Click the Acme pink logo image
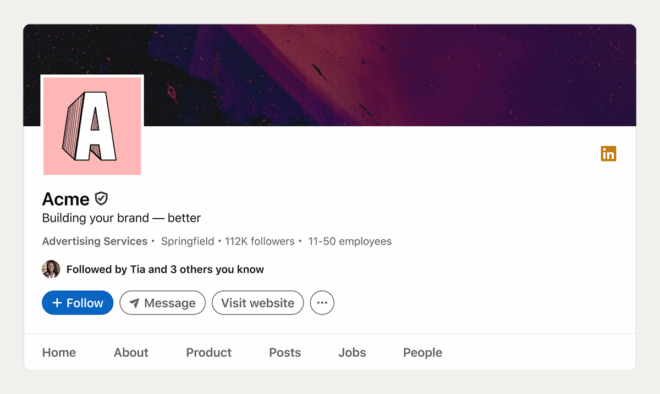Screen dimensions: 660x394 pos(92,125)
